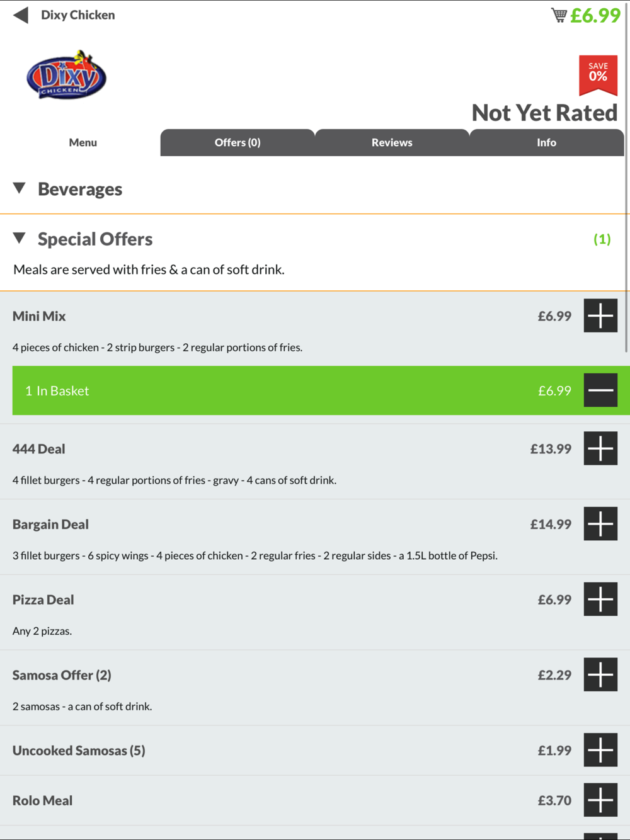Open the Reviews tab
630x840 pixels.
point(392,142)
